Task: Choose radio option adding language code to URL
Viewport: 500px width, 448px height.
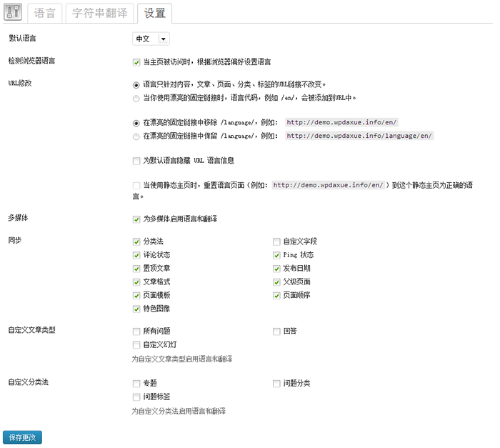Action: coord(136,98)
